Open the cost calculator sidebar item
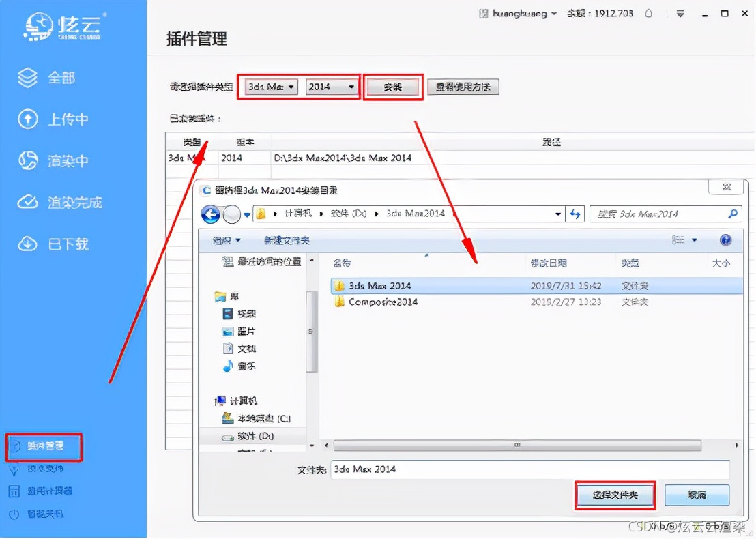 [40, 491]
